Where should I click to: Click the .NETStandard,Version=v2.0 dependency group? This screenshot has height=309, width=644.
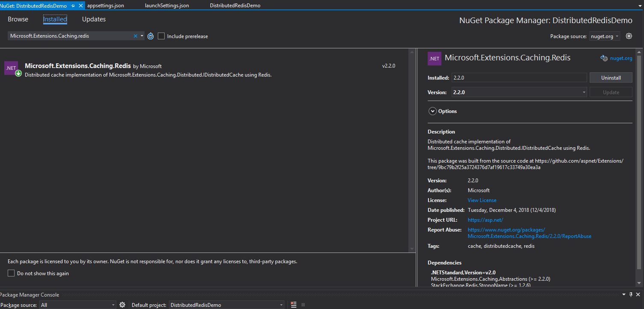click(463, 272)
